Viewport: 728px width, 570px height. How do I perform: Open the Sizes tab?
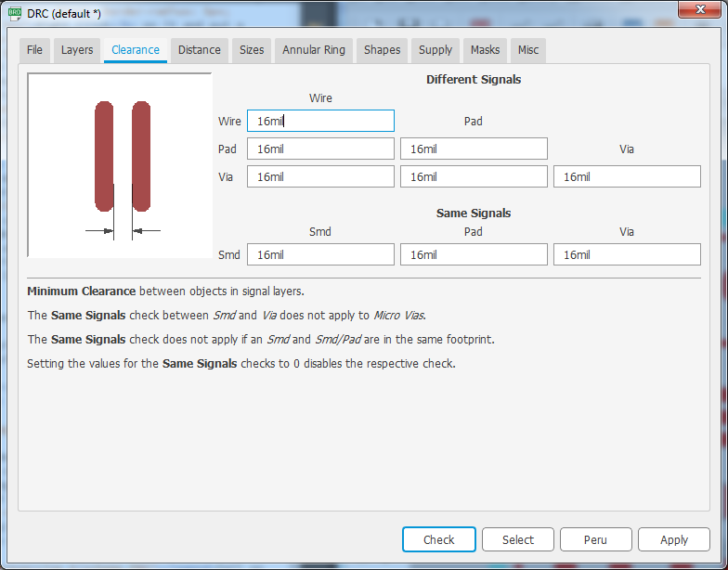(x=252, y=50)
